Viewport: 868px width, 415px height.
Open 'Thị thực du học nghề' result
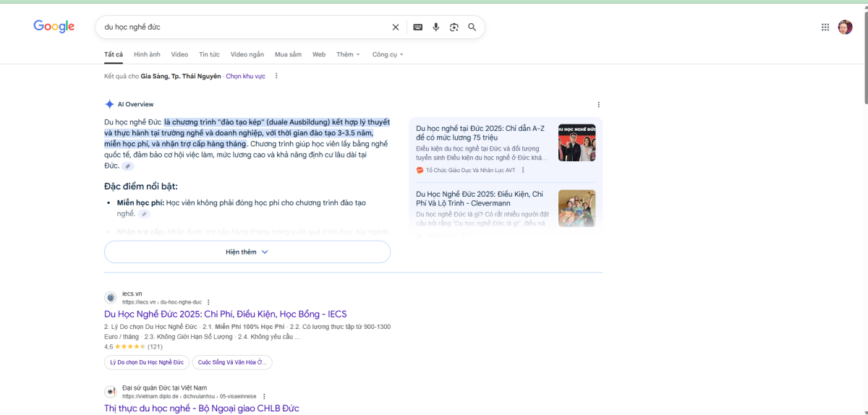(x=202, y=408)
